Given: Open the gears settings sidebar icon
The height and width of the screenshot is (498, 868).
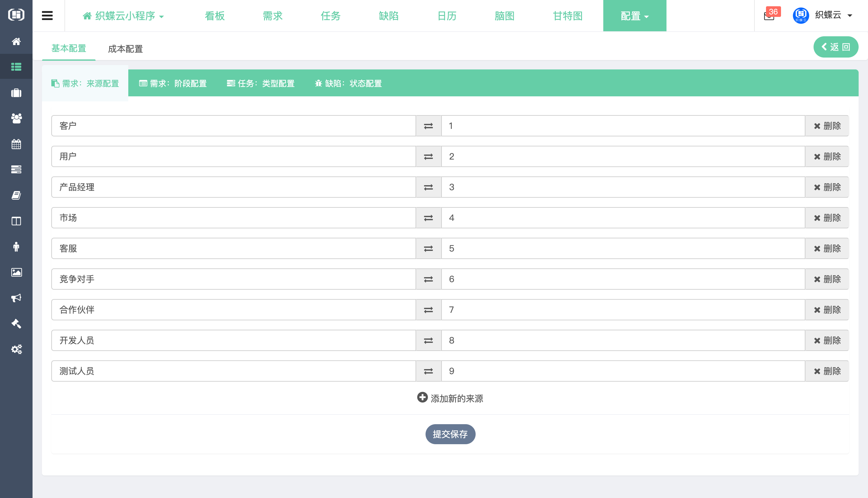Looking at the screenshot, I should [16, 349].
